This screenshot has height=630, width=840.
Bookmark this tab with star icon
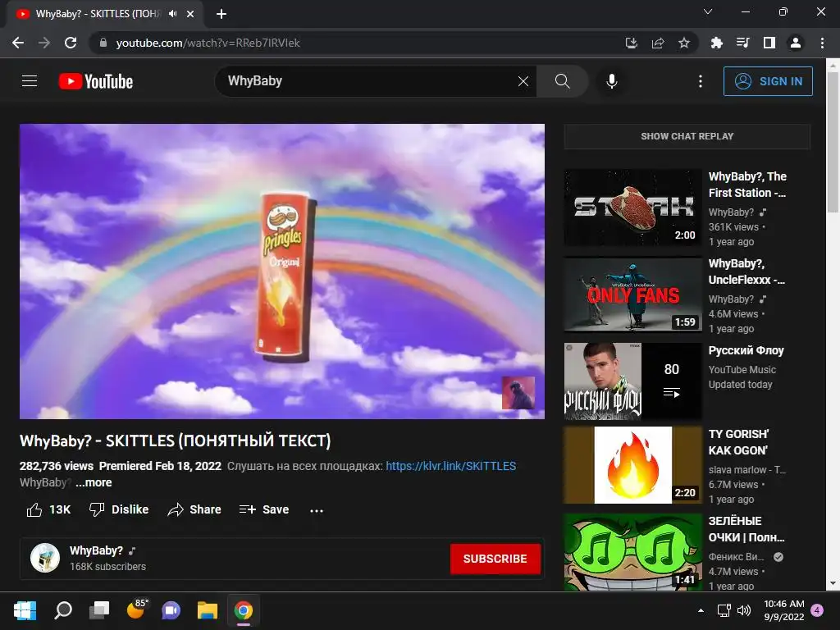(x=683, y=43)
